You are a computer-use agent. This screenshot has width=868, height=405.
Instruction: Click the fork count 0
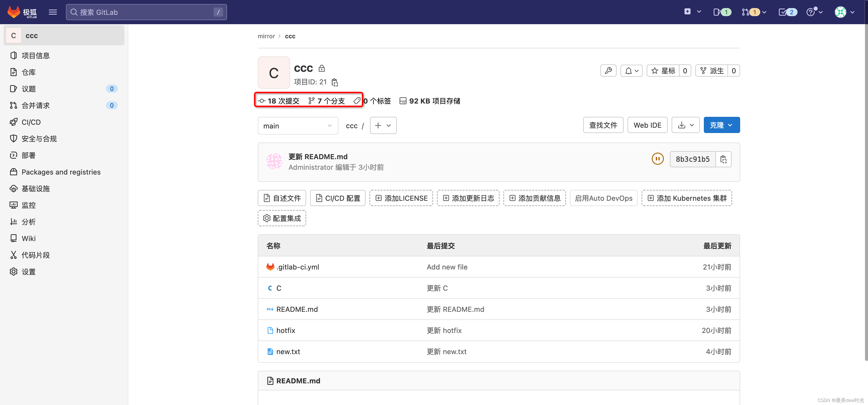734,71
